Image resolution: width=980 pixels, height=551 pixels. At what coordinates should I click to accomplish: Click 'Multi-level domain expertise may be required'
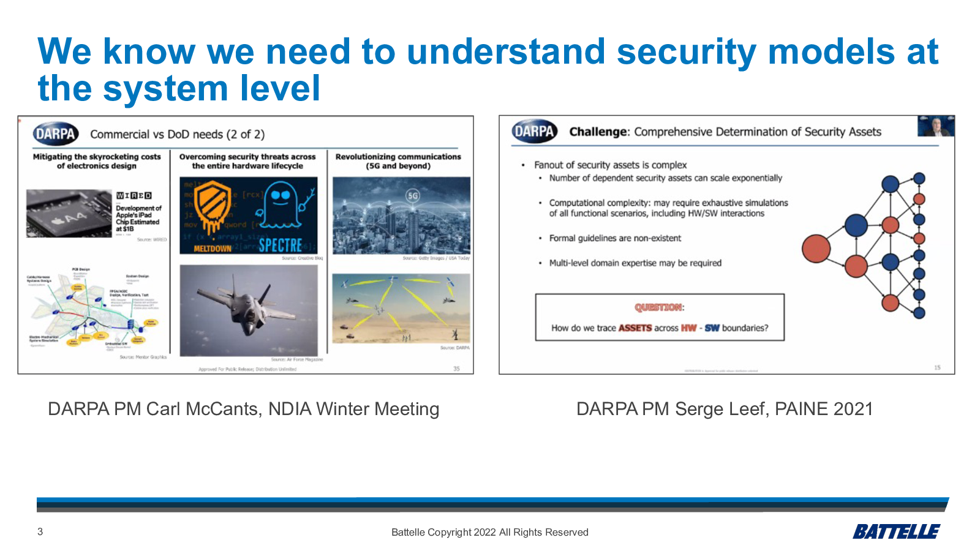point(635,263)
